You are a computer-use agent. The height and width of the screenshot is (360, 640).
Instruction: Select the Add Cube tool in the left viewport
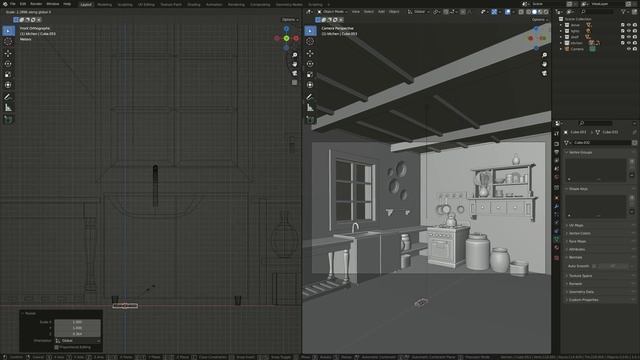coord(8,120)
